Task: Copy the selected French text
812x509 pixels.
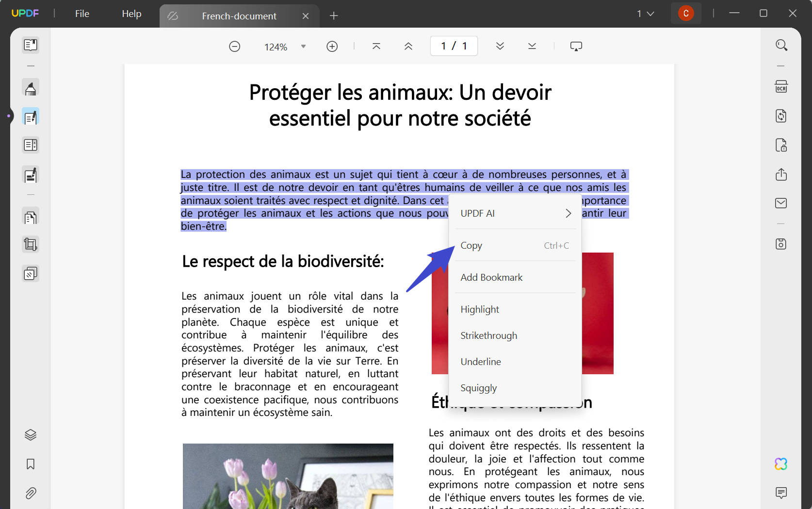Action: tap(471, 245)
